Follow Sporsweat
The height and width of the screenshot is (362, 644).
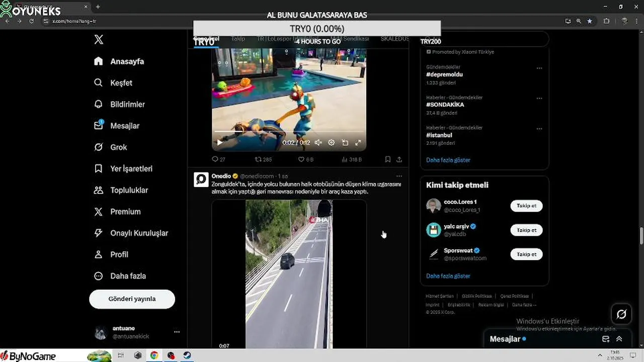click(526, 254)
